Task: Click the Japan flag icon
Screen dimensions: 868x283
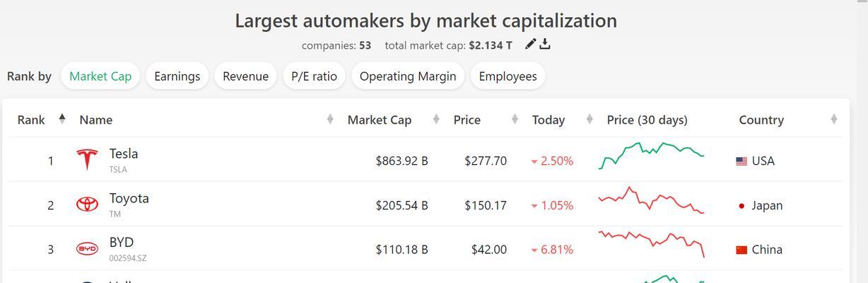Action: (741, 206)
